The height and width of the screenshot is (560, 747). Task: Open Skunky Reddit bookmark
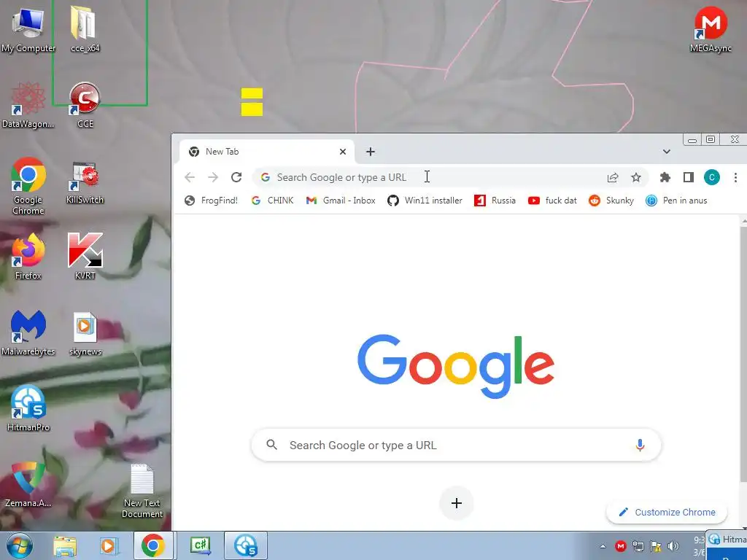(611, 201)
